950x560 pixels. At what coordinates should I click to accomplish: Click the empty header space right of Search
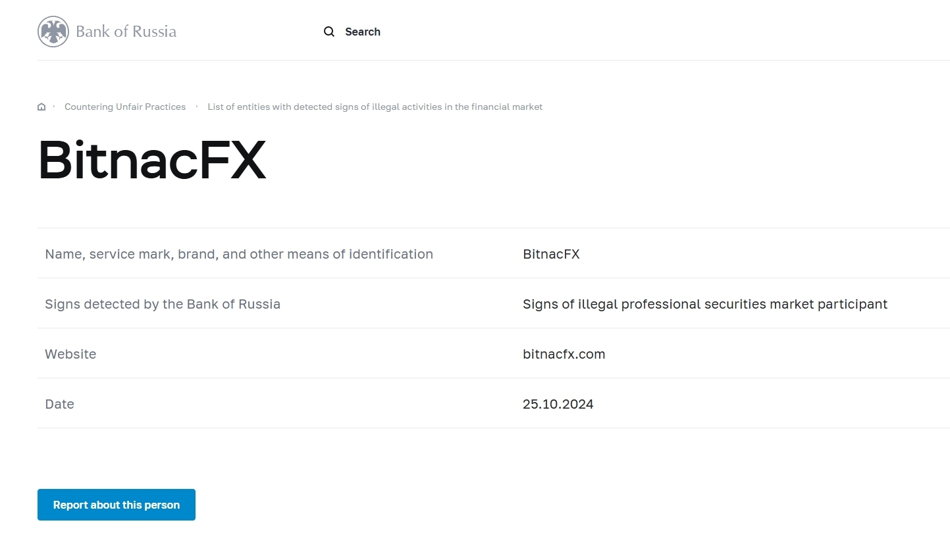coord(658,32)
